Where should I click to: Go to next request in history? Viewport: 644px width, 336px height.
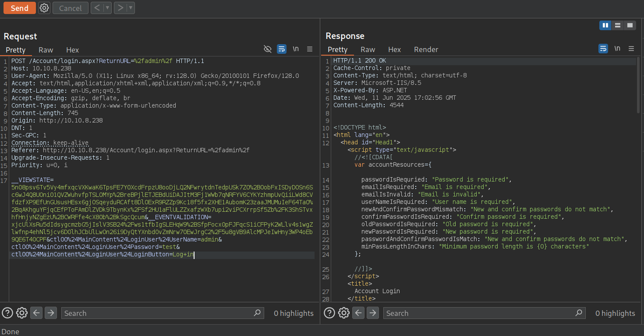120,8
